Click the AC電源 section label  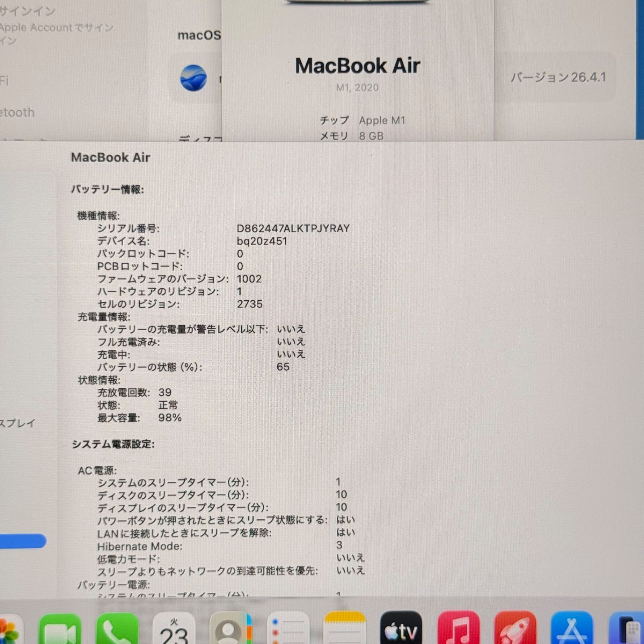point(97,471)
